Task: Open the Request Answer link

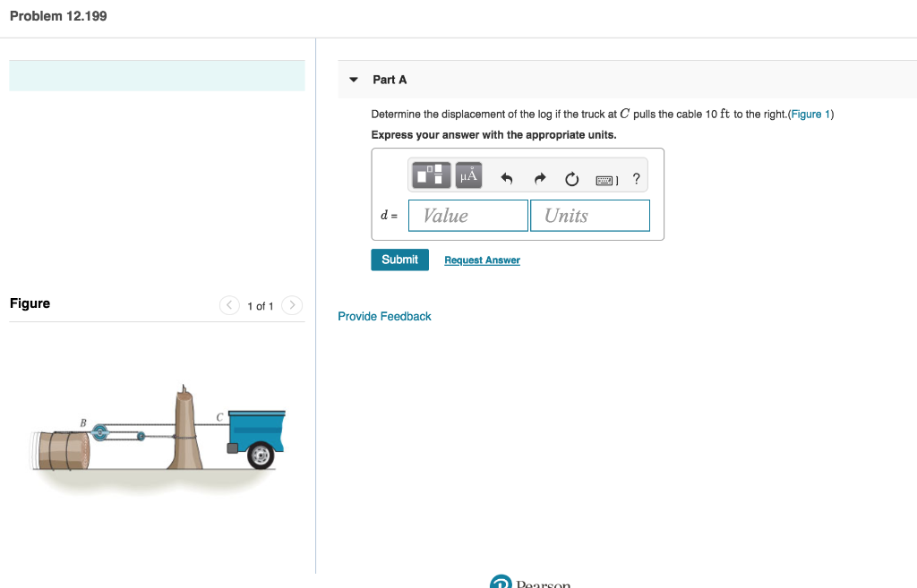Action: pos(482,260)
